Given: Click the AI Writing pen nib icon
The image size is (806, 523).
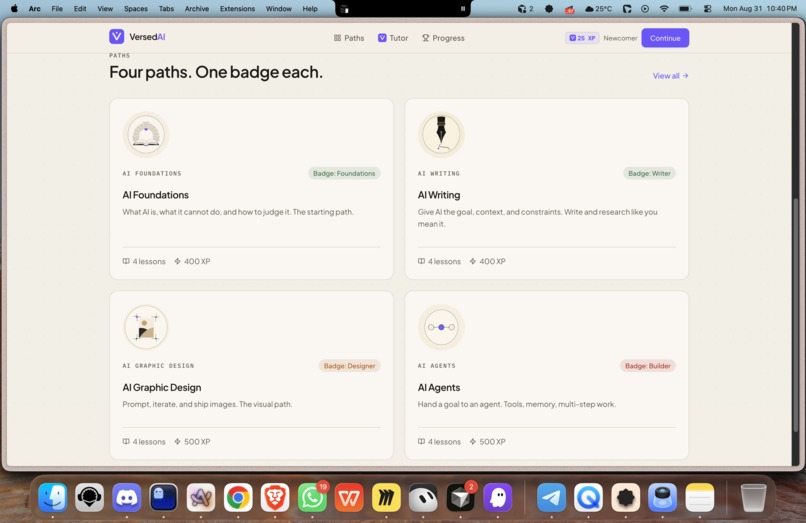Looking at the screenshot, I should 441,135.
